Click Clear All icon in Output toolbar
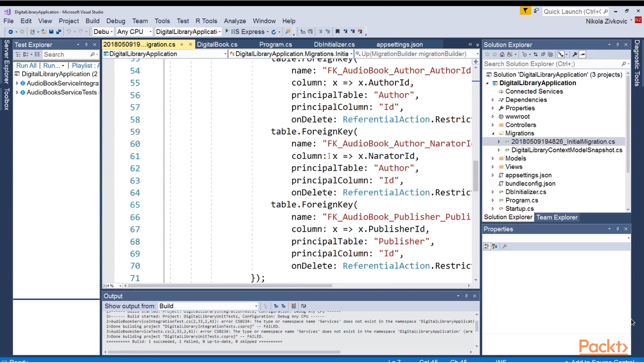The image size is (644, 363). 294,306
